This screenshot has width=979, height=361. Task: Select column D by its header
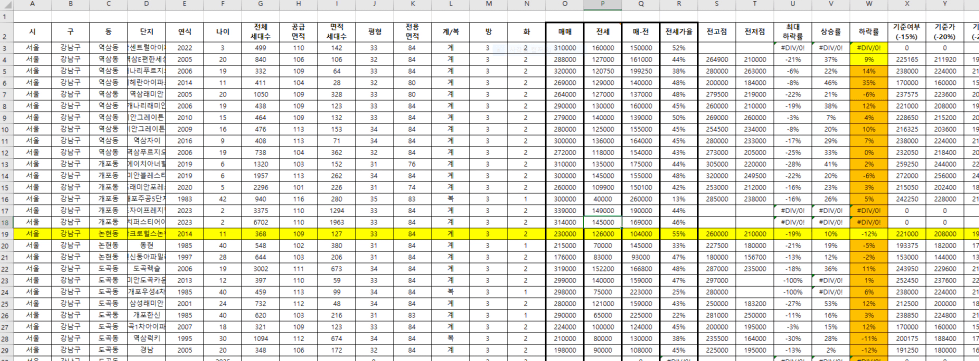tap(146, 5)
